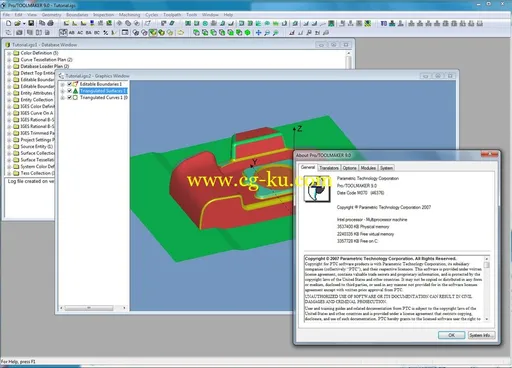The width and height of the screenshot is (512, 368).
Task: Expand Triangulated Surfaces 1 tree node
Action: click(x=62, y=91)
